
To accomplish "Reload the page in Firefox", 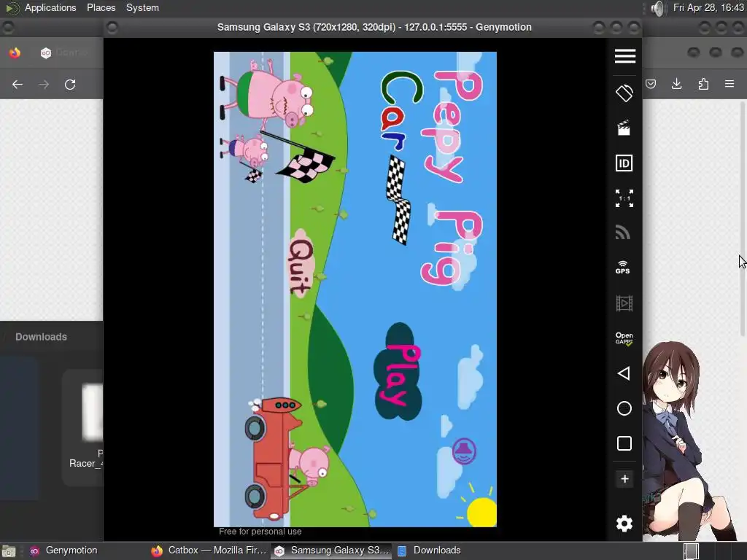I will [x=70, y=85].
